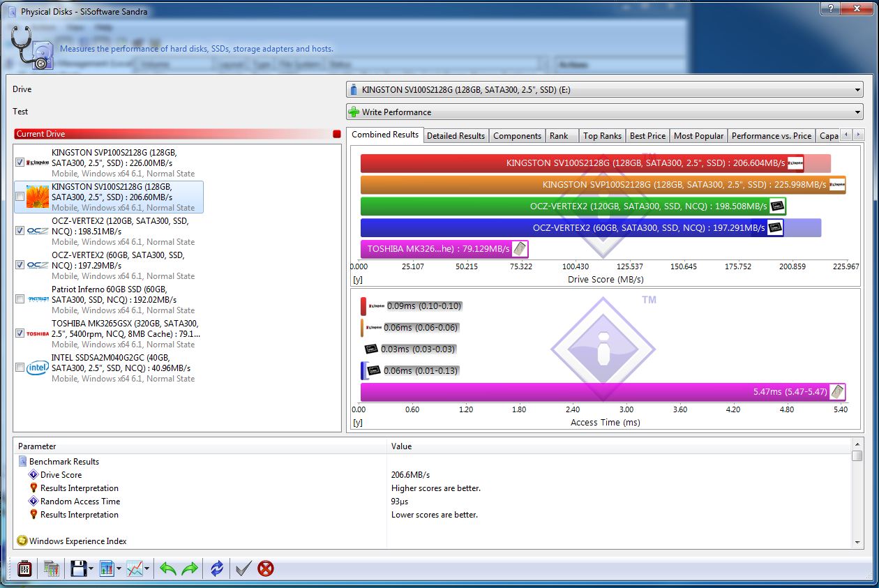Switch to the Detailed Results tab
Image resolution: width=879 pixels, height=588 pixels.
point(456,136)
